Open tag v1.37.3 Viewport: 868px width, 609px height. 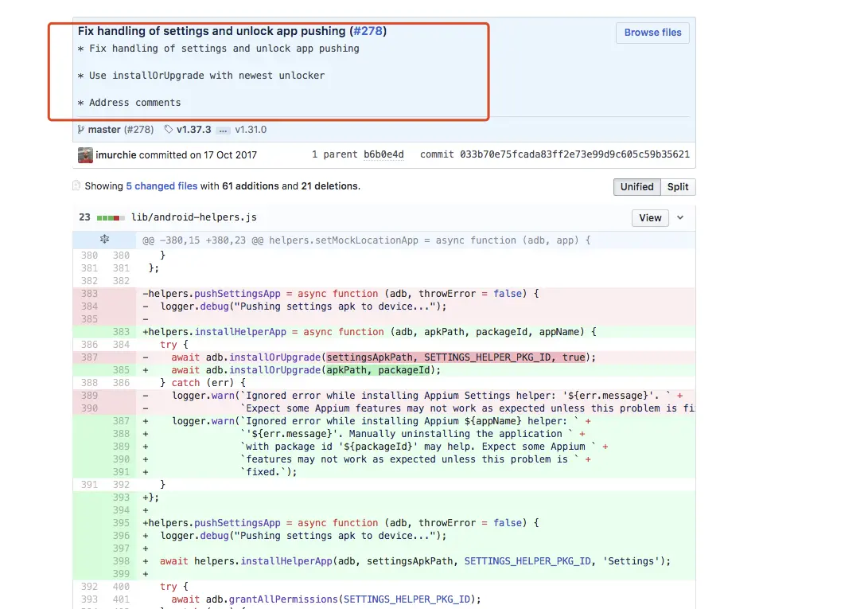click(x=194, y=130)
